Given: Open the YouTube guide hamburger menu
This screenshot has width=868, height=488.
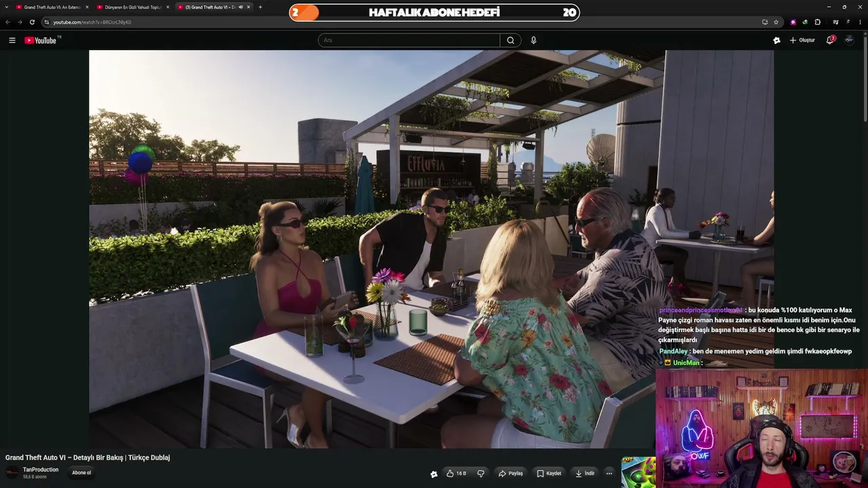Looking at the screenshot, I should click(12, 40).
